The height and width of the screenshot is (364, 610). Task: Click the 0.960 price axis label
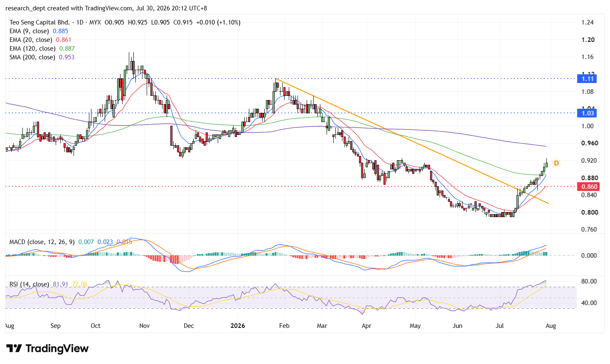pyautogui.click(x=590, y=143)
